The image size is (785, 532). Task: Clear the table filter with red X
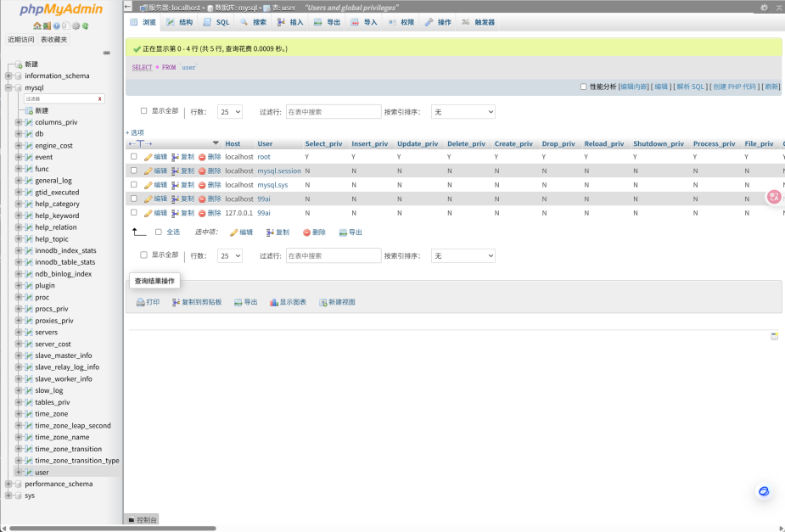point(99,98)
